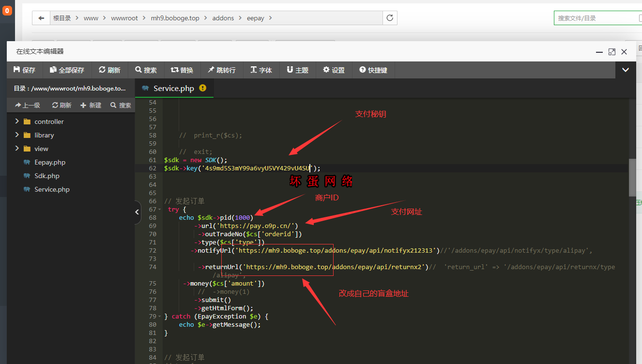Maximize the online text editor window
This screenshot has height=364, width=642.
(x=612, y=52)
